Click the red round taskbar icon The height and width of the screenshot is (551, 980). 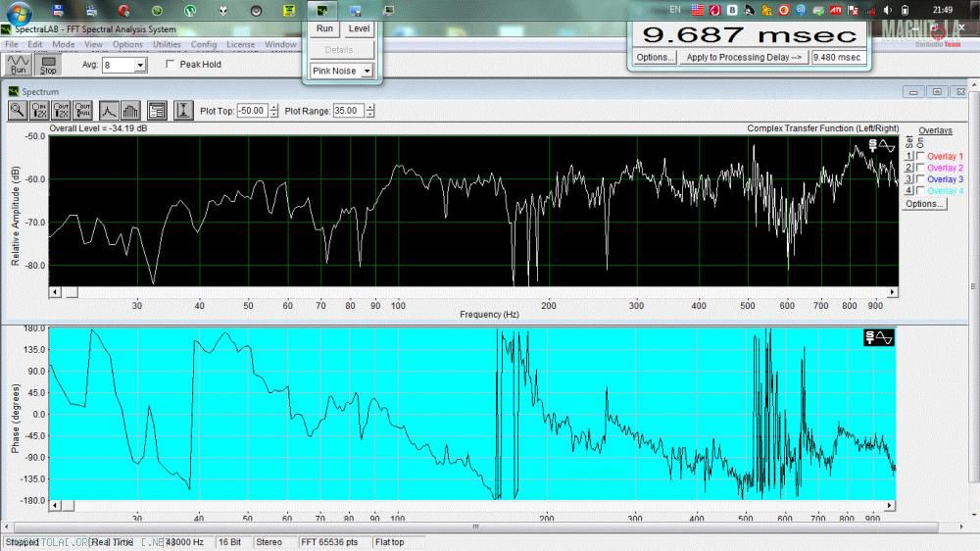tap(123, 10)
